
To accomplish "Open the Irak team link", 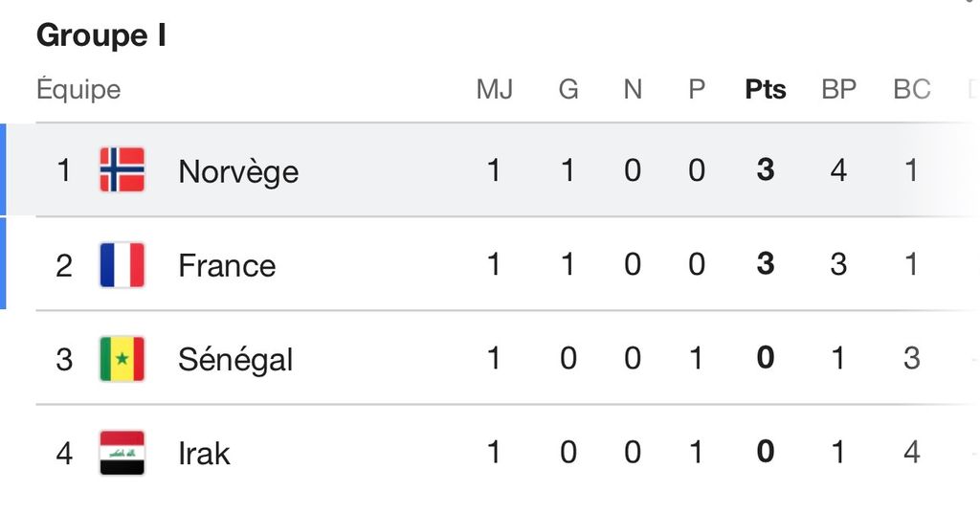I will [204, 453].
